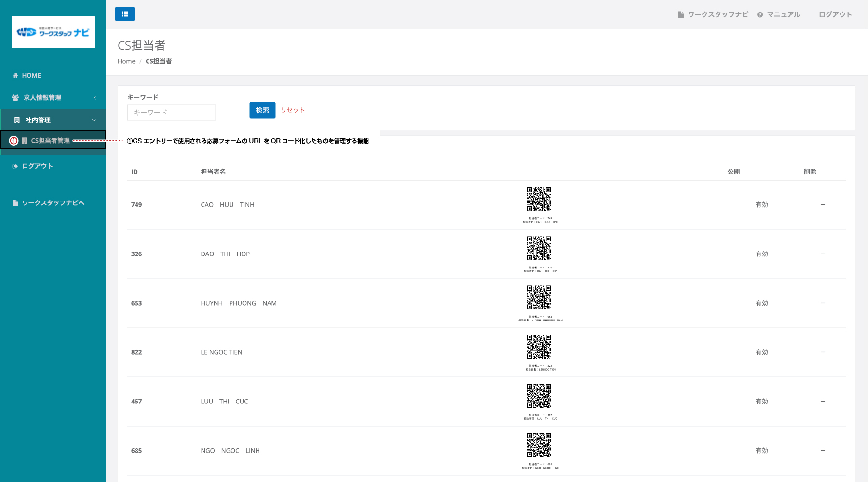Image resolution: width=868 pixels, height=482 pixels.
Task: Toggle 有効 status for LE NGOC TIEN
Action: 761,352
